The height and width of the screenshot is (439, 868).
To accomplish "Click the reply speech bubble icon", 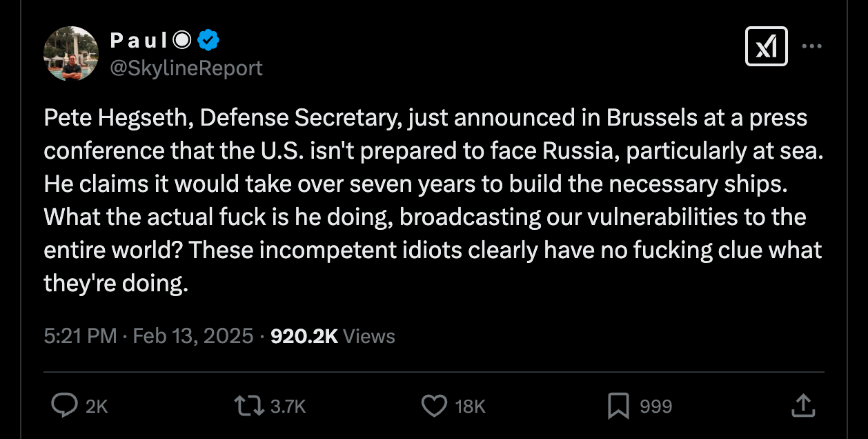I will click(64, 406).
